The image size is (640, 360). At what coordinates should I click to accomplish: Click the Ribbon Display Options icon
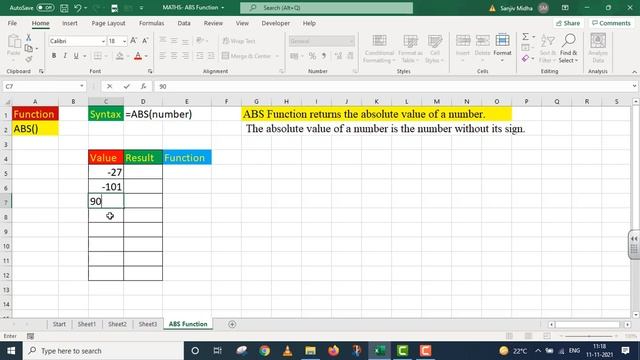(x=565, y=8)
